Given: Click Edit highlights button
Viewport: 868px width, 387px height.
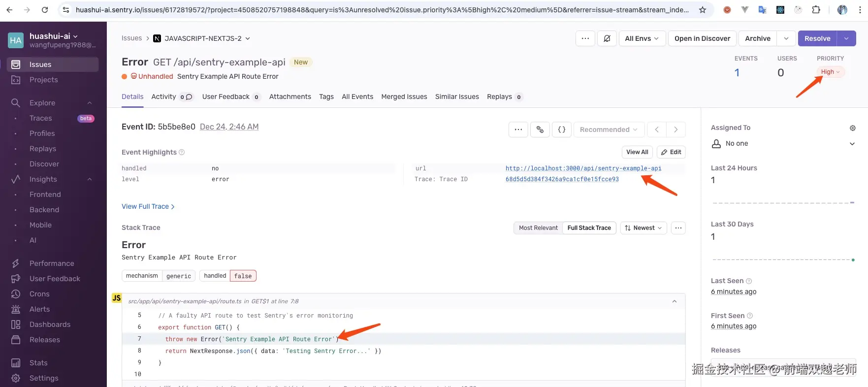Looking at the screenshot, I should click(x=671, y=152).
